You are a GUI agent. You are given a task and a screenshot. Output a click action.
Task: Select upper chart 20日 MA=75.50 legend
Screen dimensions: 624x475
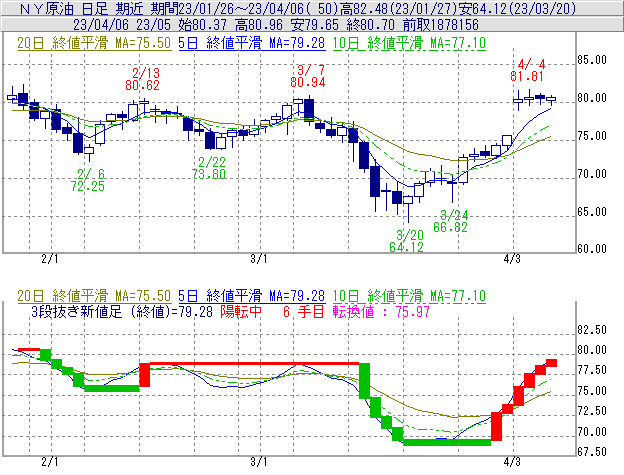[94, 43]
